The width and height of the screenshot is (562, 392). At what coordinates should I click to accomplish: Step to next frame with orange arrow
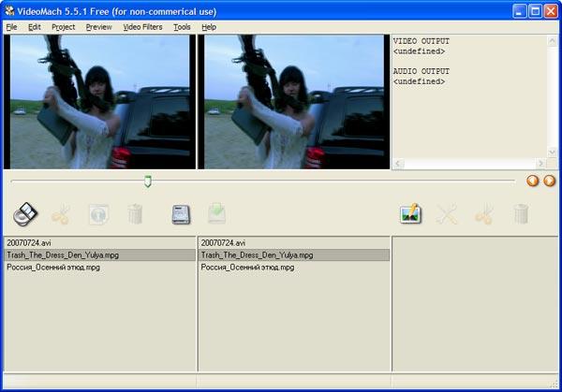pyautogui.click(x=550, y=181)
